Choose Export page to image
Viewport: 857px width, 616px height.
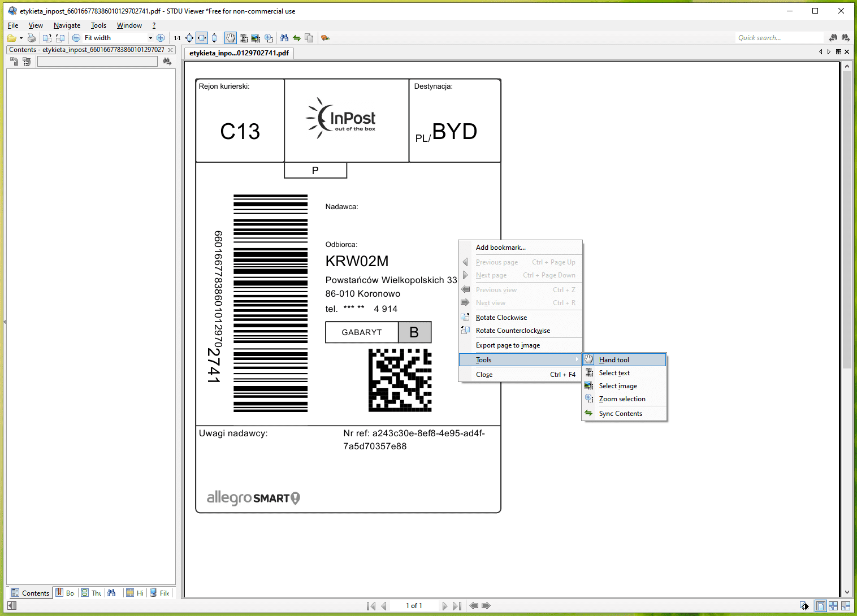pos(520,345)
